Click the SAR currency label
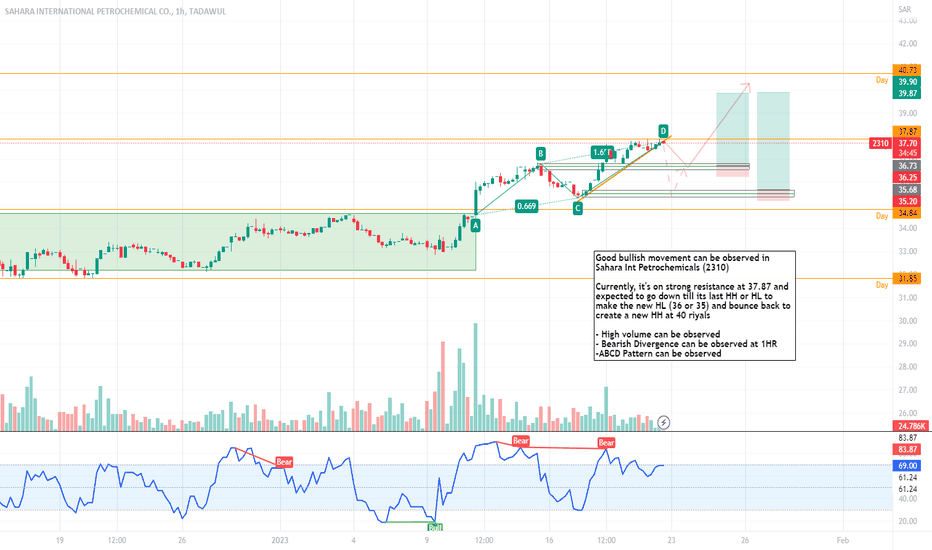 [905, 9]
